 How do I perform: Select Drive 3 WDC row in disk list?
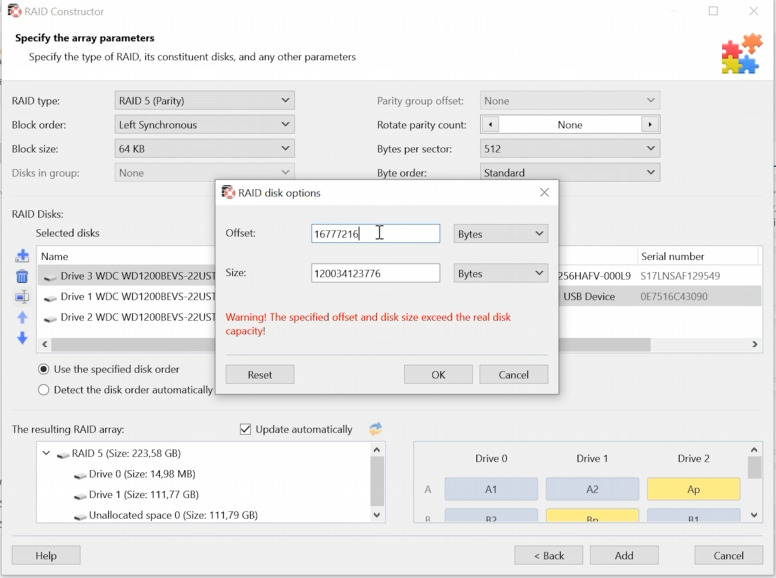127,276
